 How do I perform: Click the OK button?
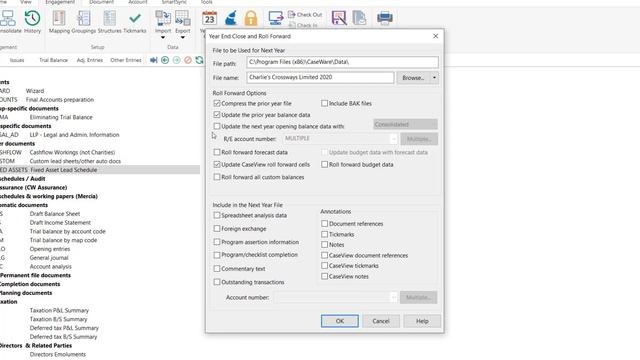[340, 321]
